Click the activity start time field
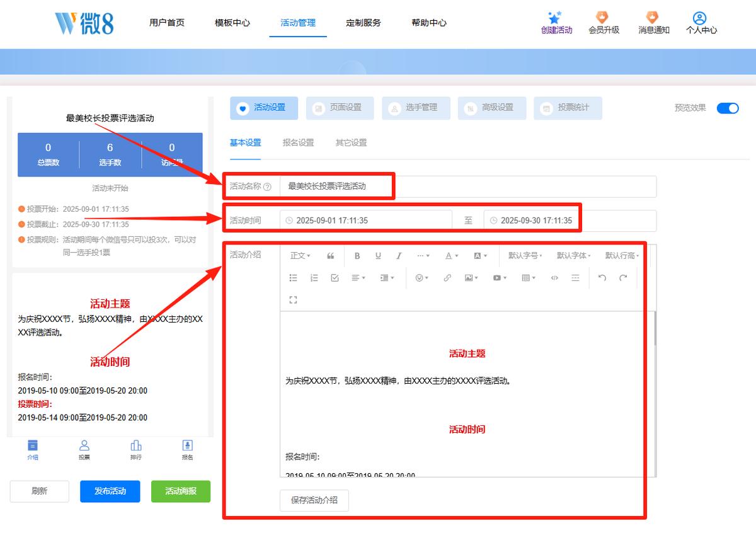Screen dimensions: 756x533 366,221
